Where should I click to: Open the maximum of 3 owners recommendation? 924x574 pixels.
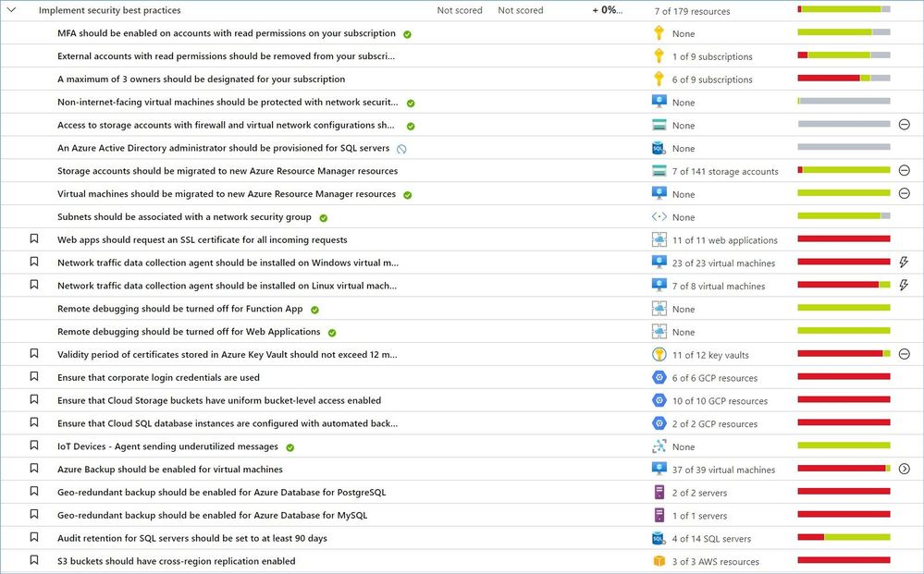coord(201,79)
